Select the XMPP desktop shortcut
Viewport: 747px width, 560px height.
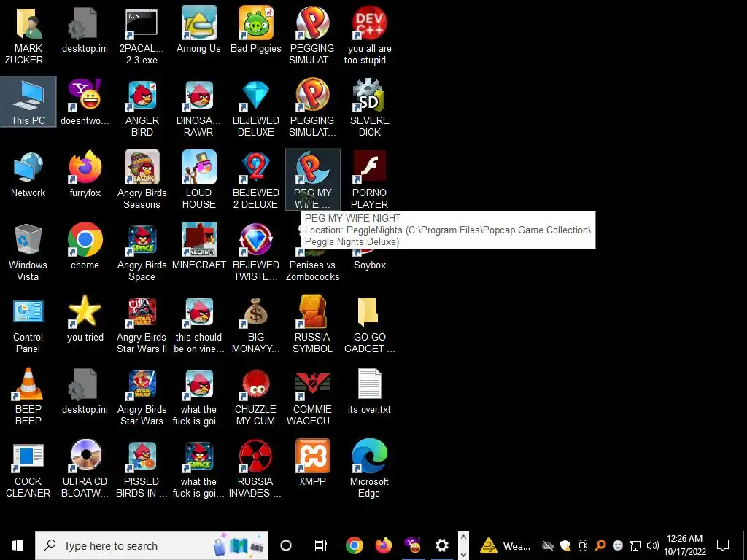[x=312, y=463]
